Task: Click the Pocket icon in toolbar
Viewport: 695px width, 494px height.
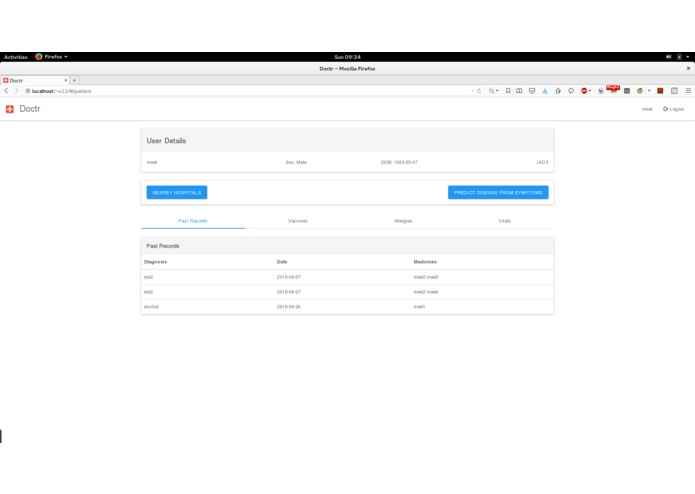Action: (x=532, y=91)
